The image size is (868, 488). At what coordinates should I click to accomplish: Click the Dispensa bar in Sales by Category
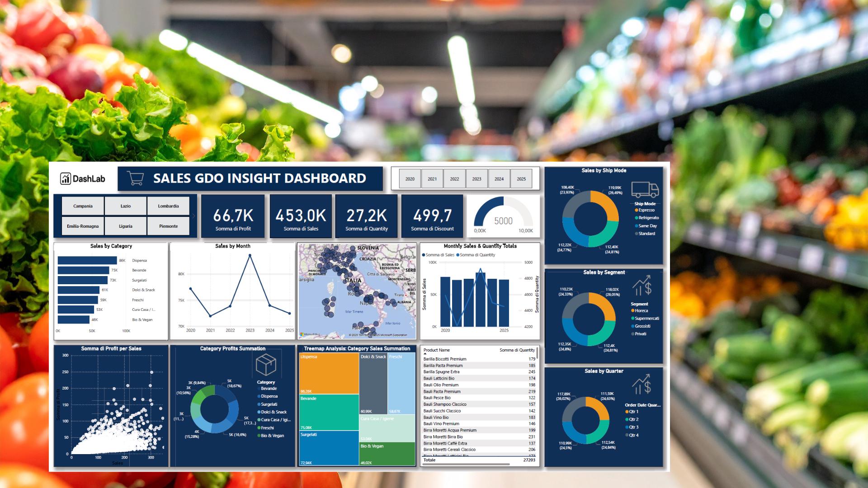(x=87, y=260)
